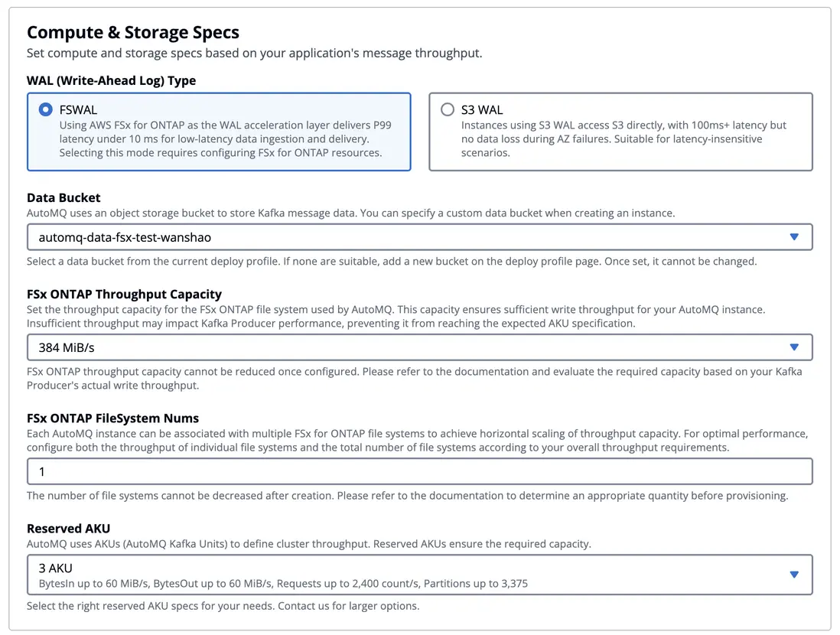Click the Reserved AKU dropdown arrow
This screenshot has width=840, height=635.
[x=794, y=575]
